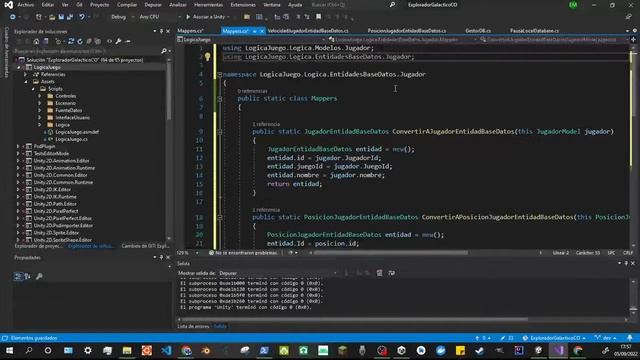This screenshot has width=640, height=360.
Task: Click the alphabetical sort icon in Propiedades panel
Action: (x=28, y=276)
